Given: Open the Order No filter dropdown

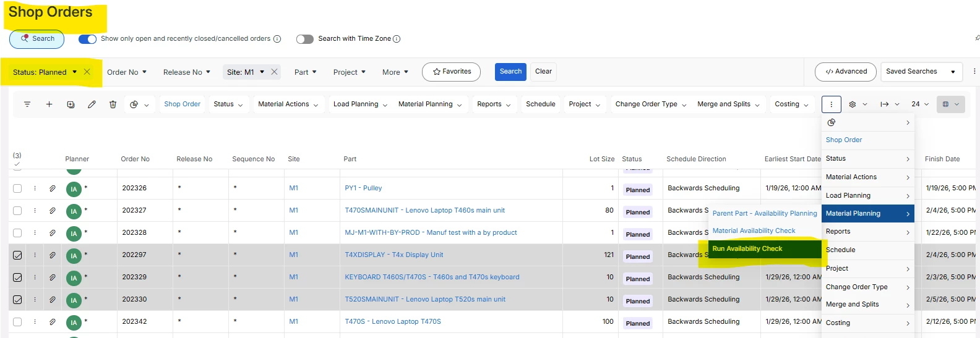Looking at the screenshot, I should coord(126,72).
